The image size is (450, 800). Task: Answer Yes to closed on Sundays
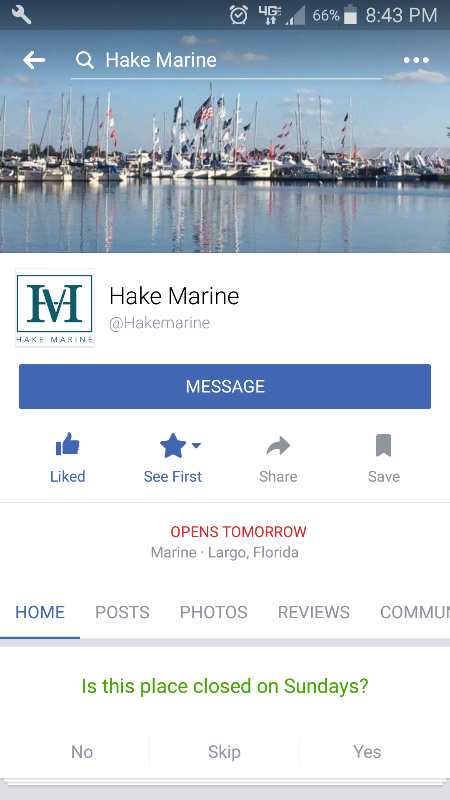click(x=367, y=752)
